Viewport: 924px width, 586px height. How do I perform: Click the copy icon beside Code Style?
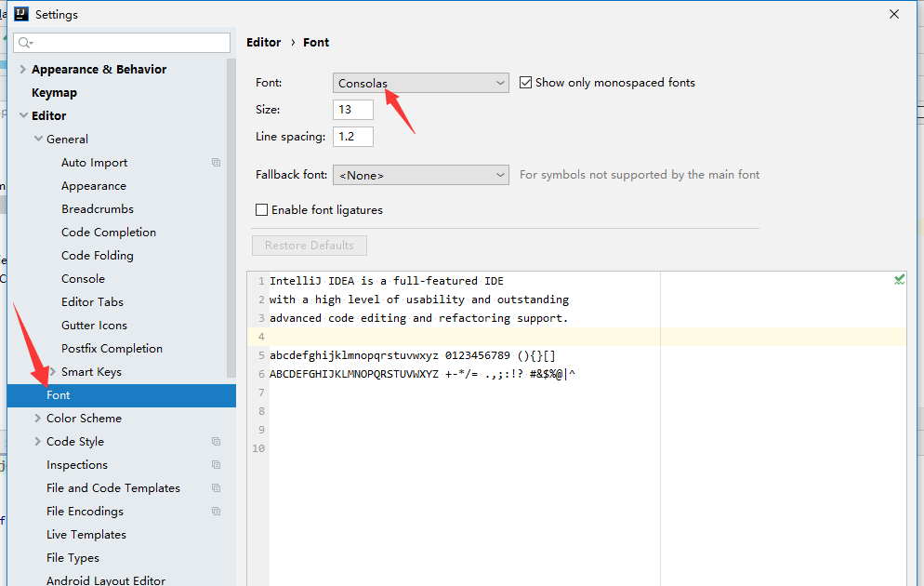(217, 442)
